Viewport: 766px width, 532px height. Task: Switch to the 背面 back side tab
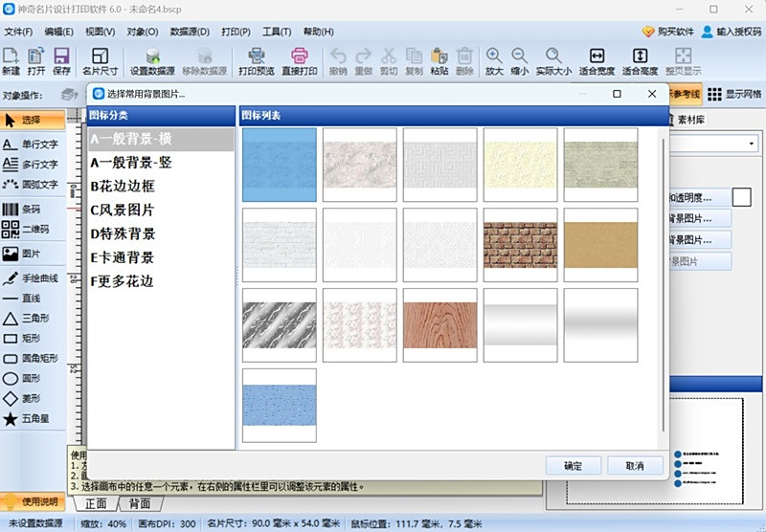(x=140, y=503)
